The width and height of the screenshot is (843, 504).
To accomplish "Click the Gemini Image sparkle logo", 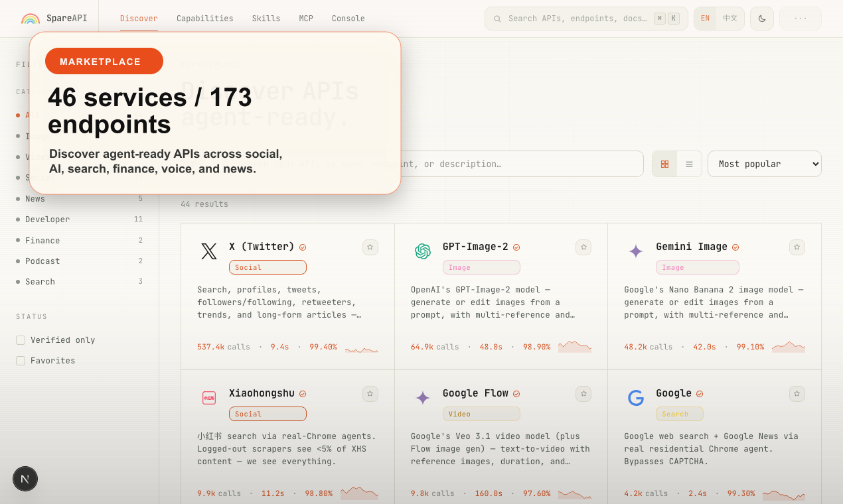I will [x=636, y=251].
